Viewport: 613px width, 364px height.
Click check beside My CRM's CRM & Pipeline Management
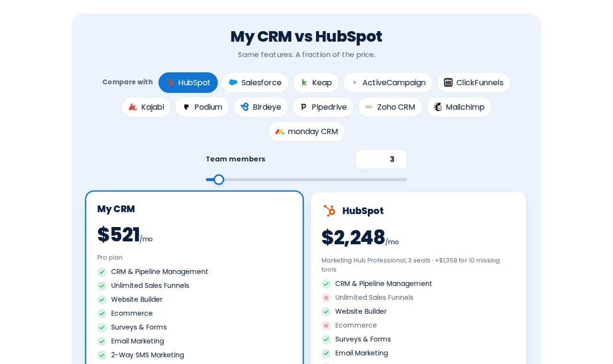(x=102, y=272)
